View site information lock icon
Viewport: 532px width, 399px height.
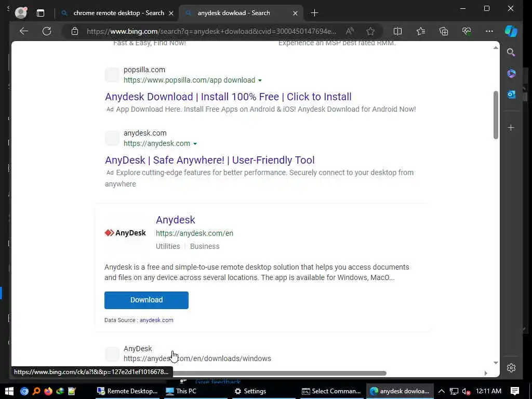click(75, 31)
